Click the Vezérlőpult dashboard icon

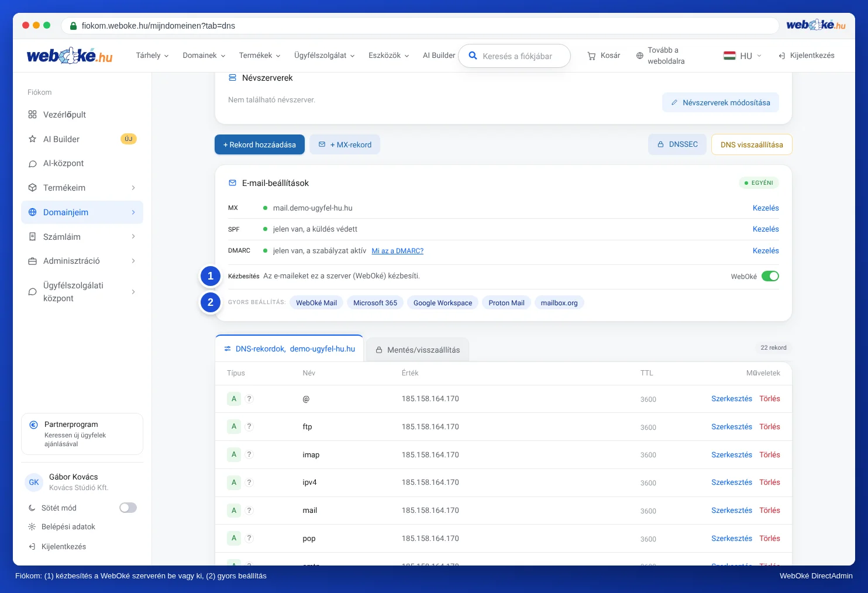[33, 115]
